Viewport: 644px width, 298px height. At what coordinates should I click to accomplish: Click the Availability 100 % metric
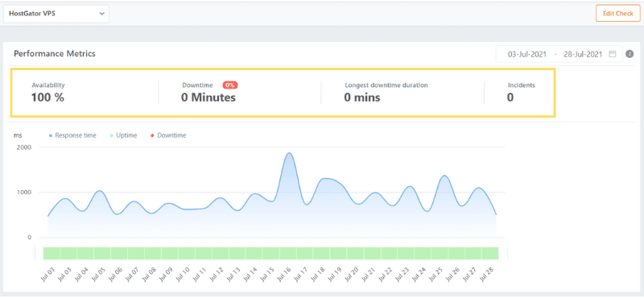click(x=48, y=92)
